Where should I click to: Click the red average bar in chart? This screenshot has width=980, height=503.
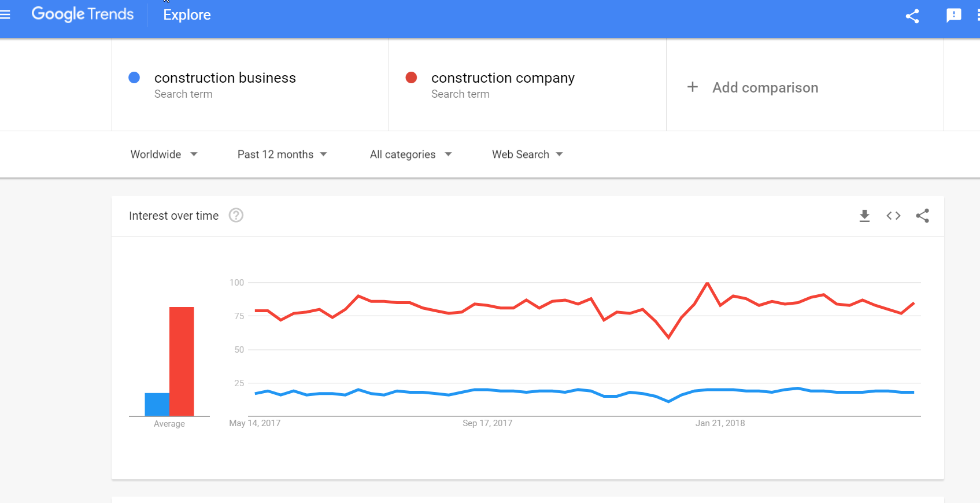182,361
